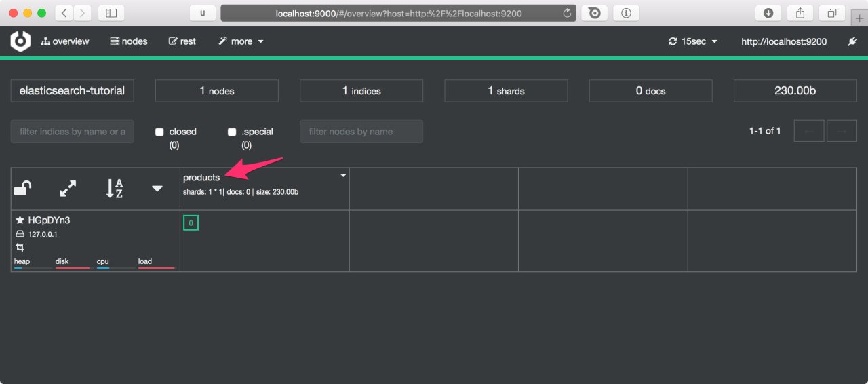The width and height of the screenshot is (868, 384).
Task: Toggle the .special indices checkbox
Action: click(x=232, y=132)
